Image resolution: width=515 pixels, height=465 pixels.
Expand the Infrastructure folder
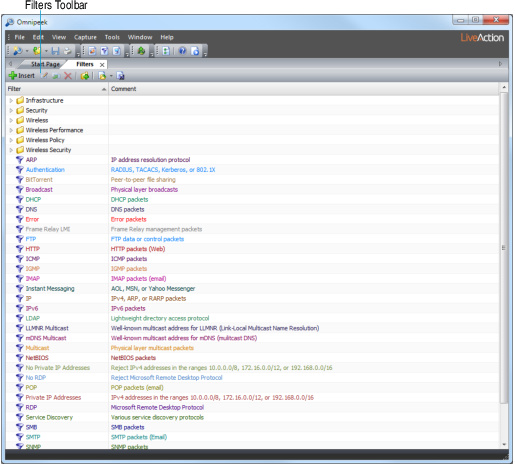pos(11,100)
